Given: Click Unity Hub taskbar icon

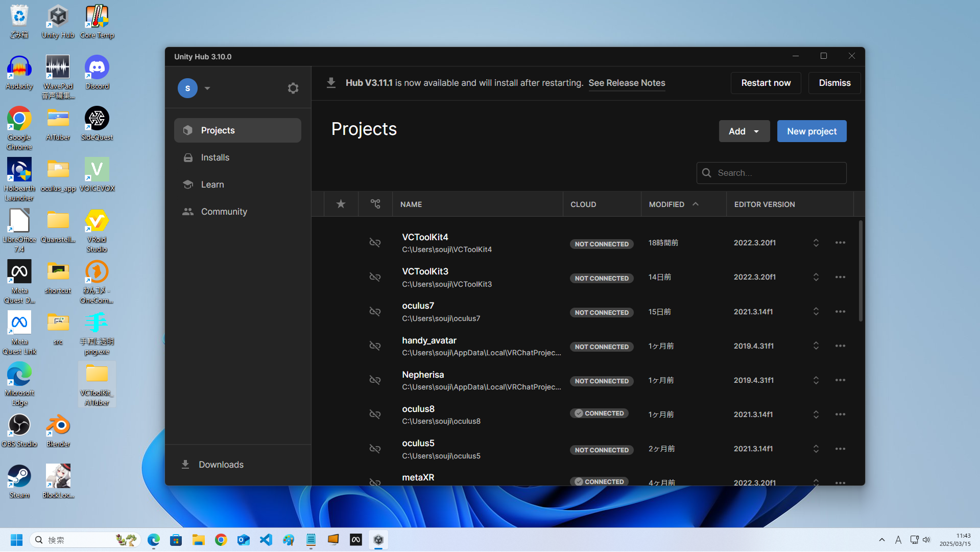Looking at the screenshot, I should [x=378, y=540].
